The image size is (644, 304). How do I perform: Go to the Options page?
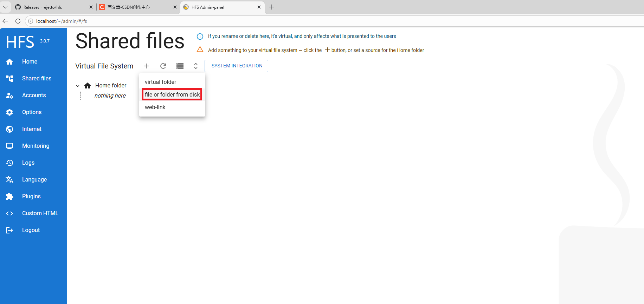click(32, 112)
